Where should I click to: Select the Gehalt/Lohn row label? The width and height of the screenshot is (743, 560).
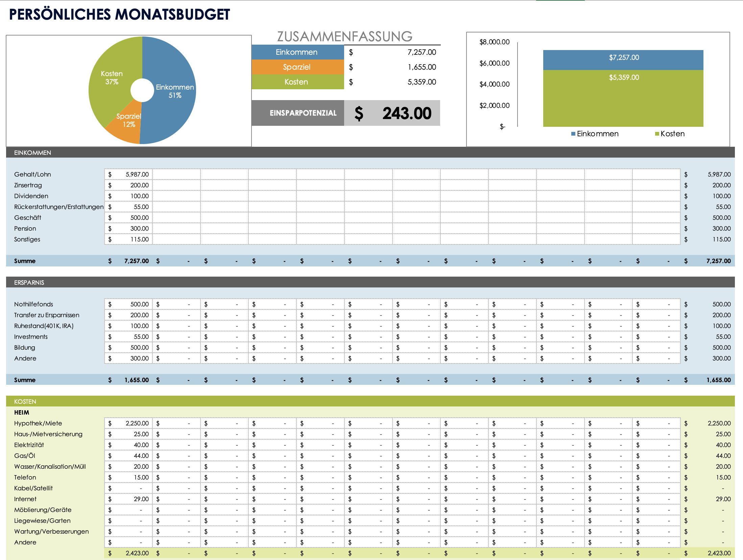(32, 174)
